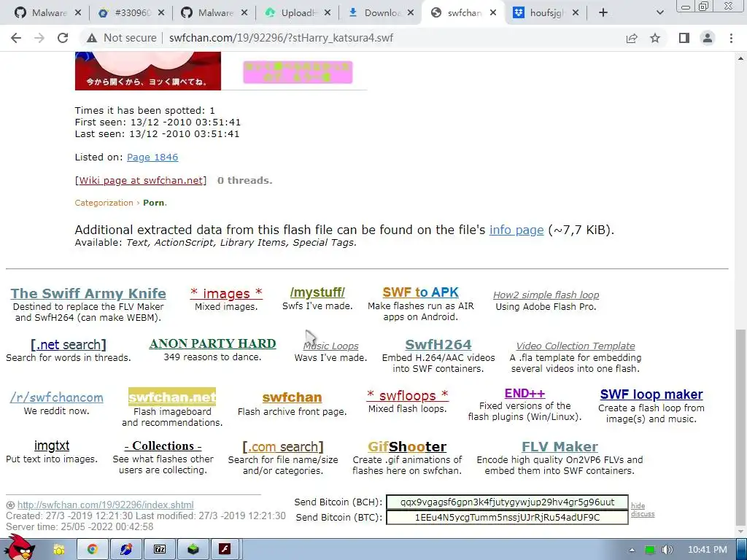Open the swfchan.com index.shtml link

[x=105, y=505]
